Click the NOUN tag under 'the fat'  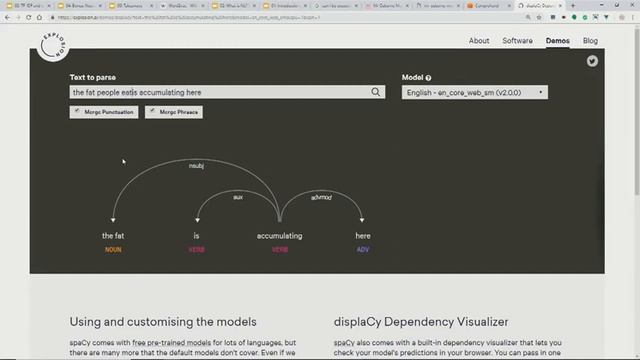(113, 250)
